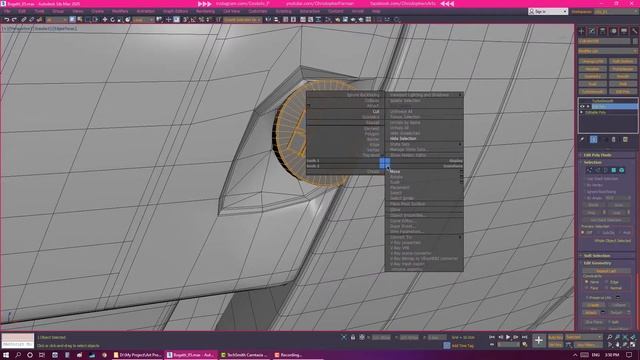Screen dimensions: 640x360
Task: Set Constraints to Edge radio button
Action: (607, 282)
